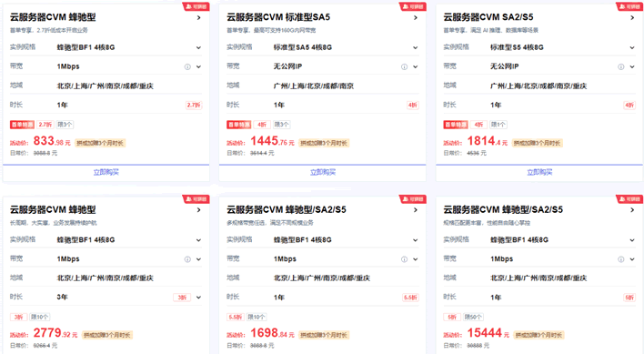Click the 限50个 limit tag
This screenshot has width=644, height=354.
pos(473,317)
